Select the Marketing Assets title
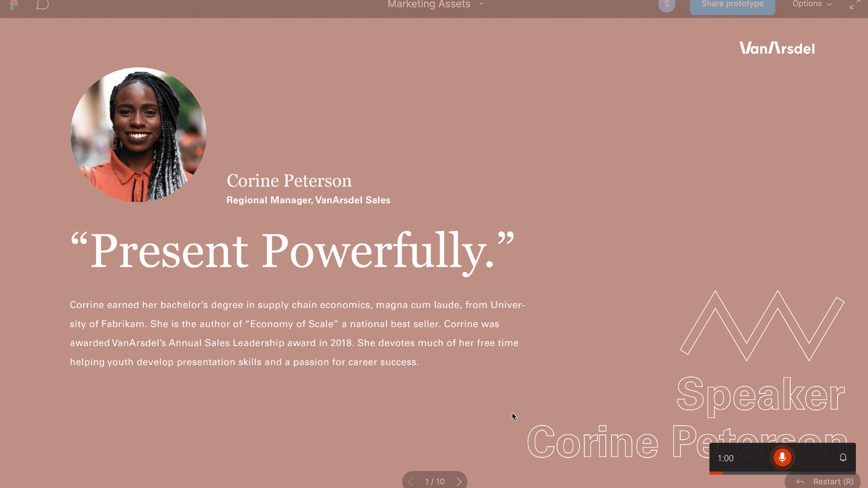 (428, 4)
